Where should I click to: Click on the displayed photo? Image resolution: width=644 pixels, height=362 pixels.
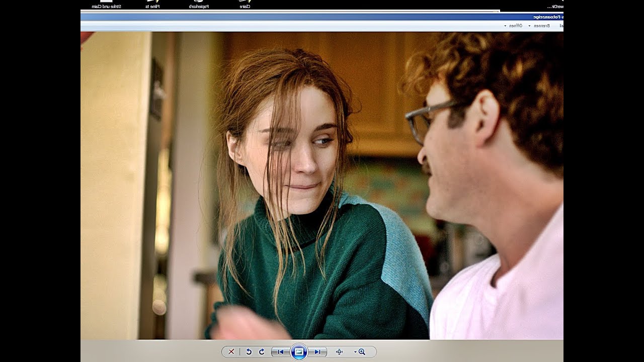tap(322, 186)
